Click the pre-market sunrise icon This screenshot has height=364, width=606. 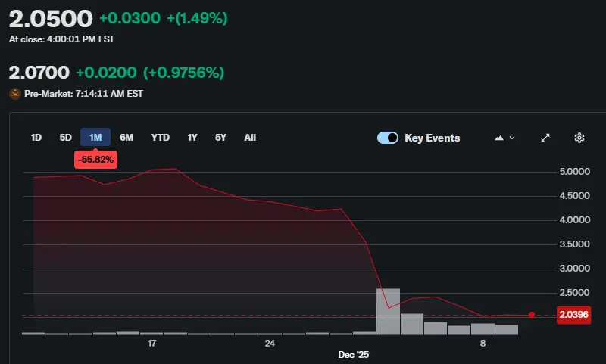point(15,94)
